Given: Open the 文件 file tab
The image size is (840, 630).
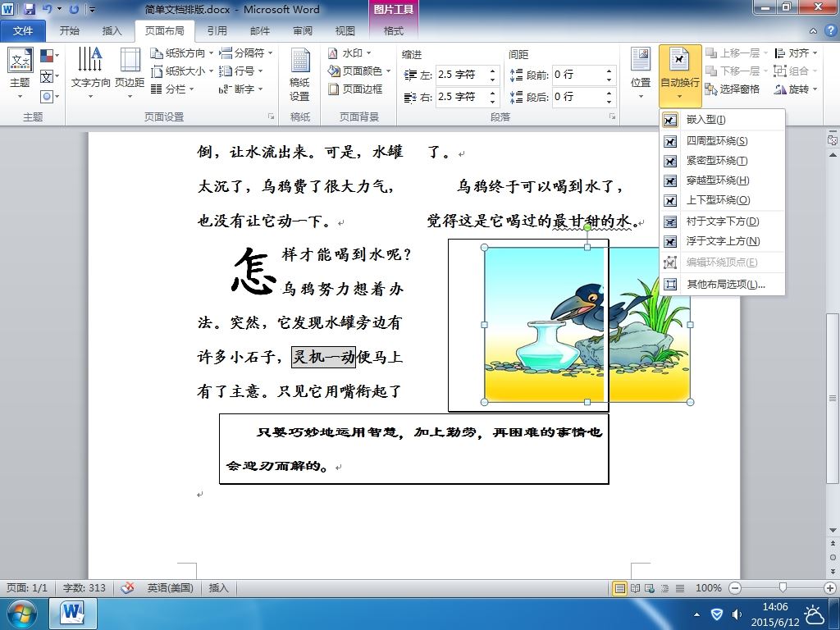Looking at the screenshot, I should click(x=22, y=30).
